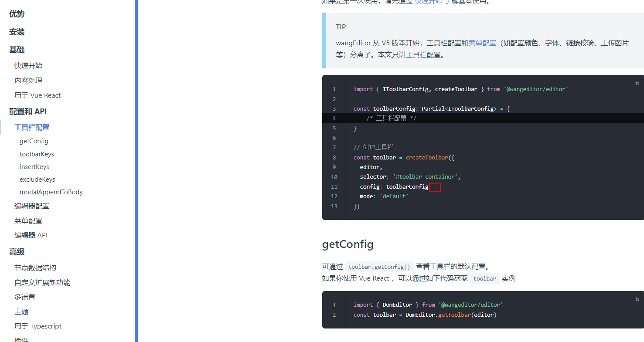
Task: Open 用于 Vue React in sidebar
Action: [37, 95]
